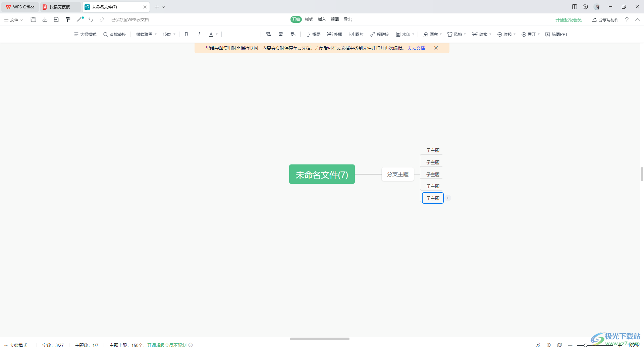Switch to the 样式 tab
This screenshot has width=644, height=349.
click(x=309, y=19)
